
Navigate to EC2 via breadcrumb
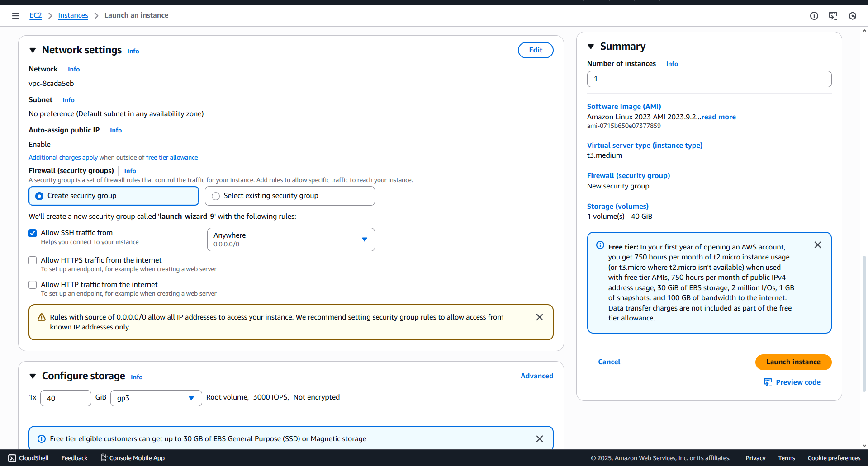[36, 15]
